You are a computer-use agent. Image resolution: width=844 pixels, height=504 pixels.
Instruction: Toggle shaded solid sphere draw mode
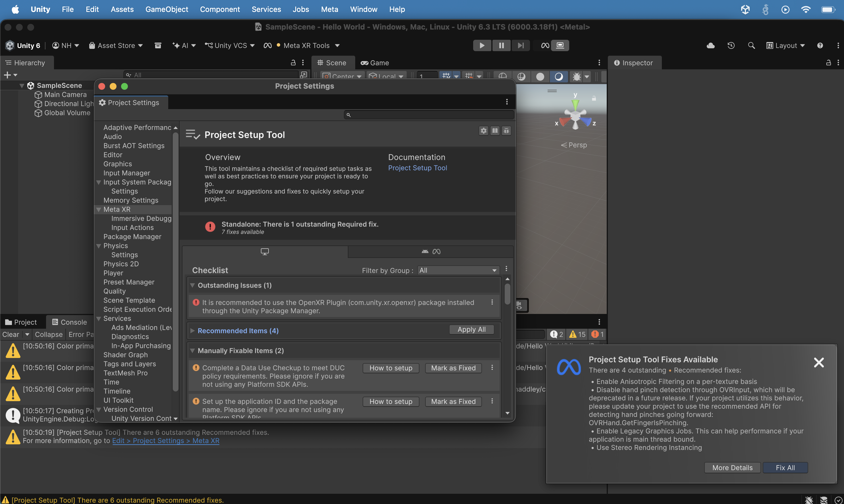540,77
